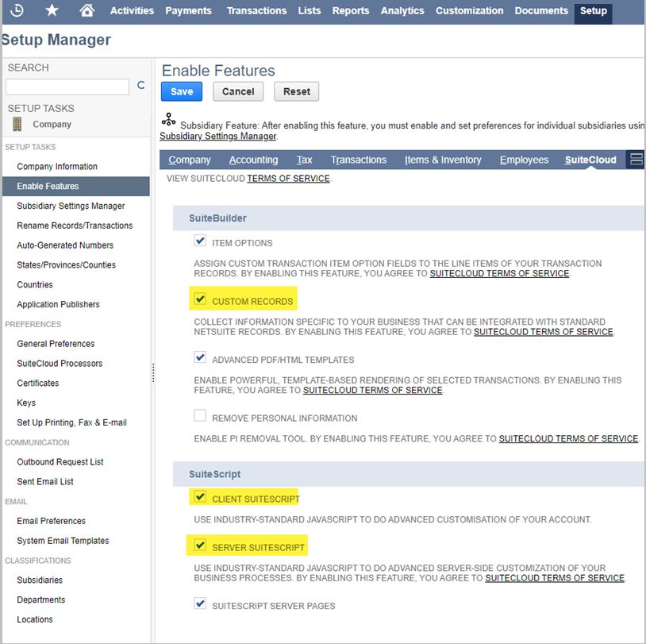Open the Recent Records clock icon

tap(17, 10)
